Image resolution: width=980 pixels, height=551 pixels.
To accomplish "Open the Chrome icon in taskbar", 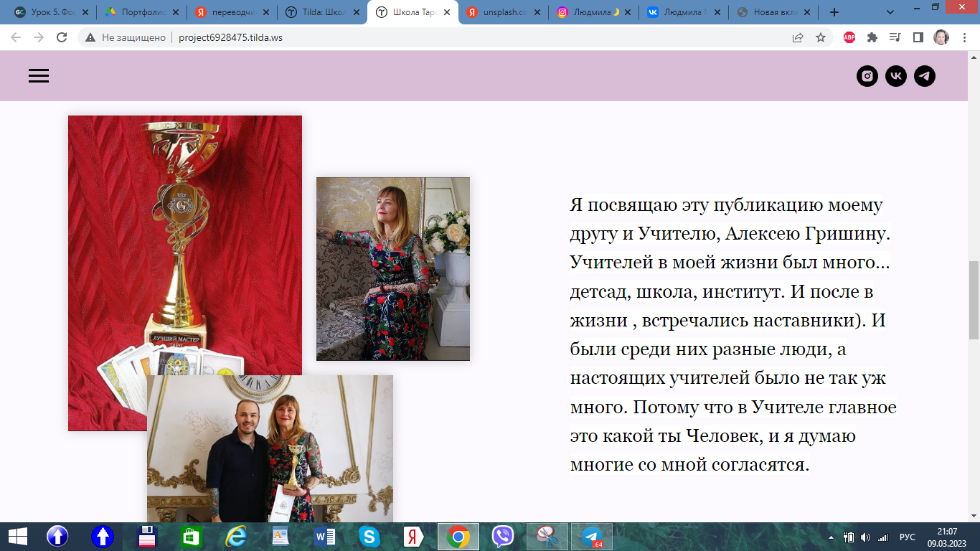I will click(x=458, y=537).
